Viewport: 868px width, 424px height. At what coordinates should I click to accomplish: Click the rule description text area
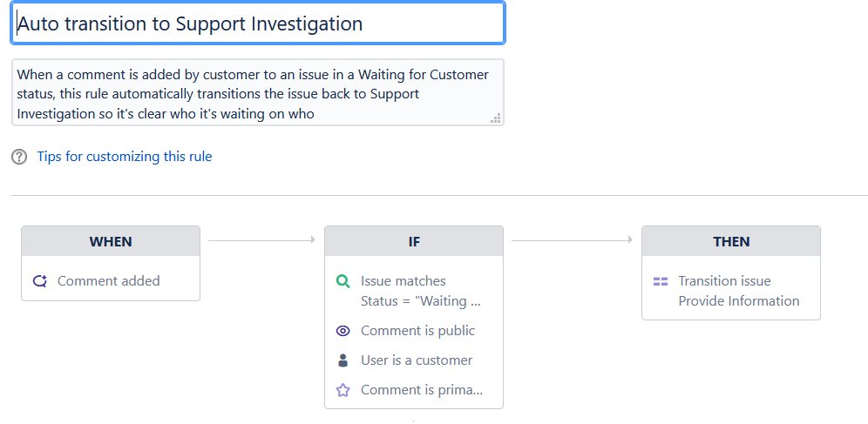click(x=258, y=93)
